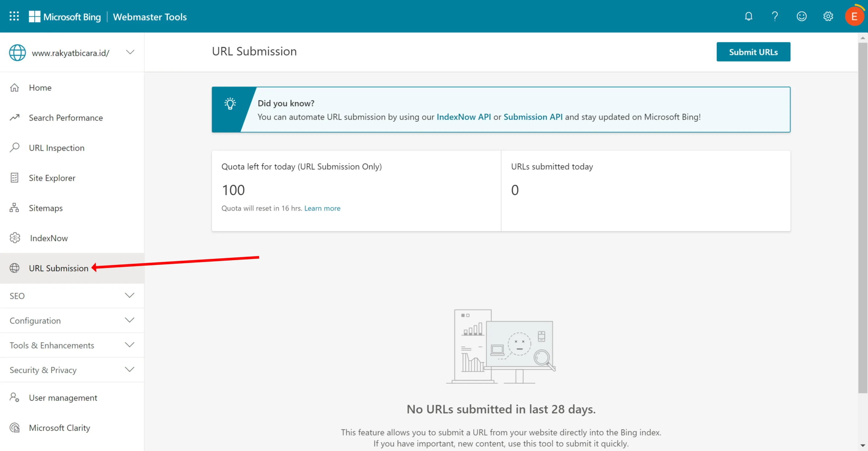Click the 'Did you know?' heading

point(286,103)
